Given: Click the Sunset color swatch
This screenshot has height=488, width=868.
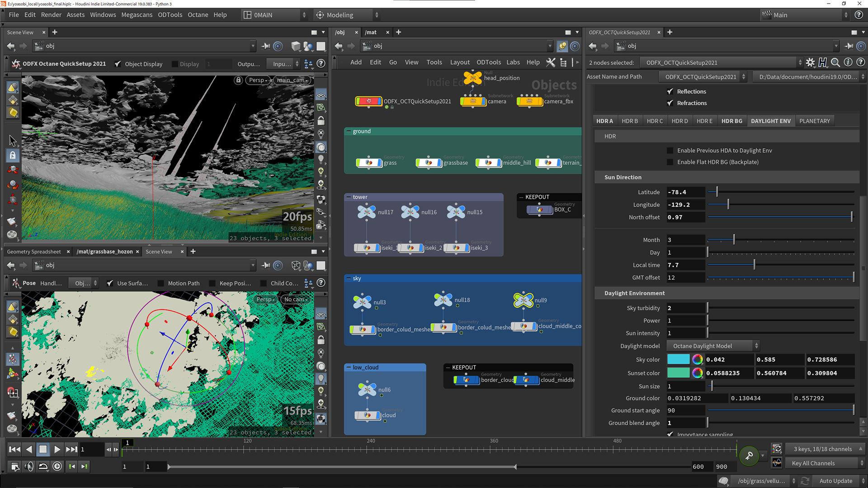Looking at the screenshot, I should point(679,373).
